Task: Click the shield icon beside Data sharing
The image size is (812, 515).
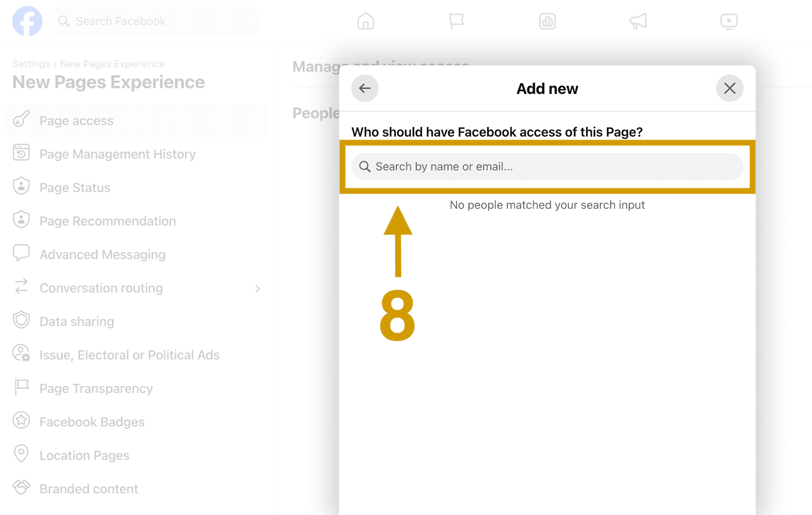Action: coord(21,320)
